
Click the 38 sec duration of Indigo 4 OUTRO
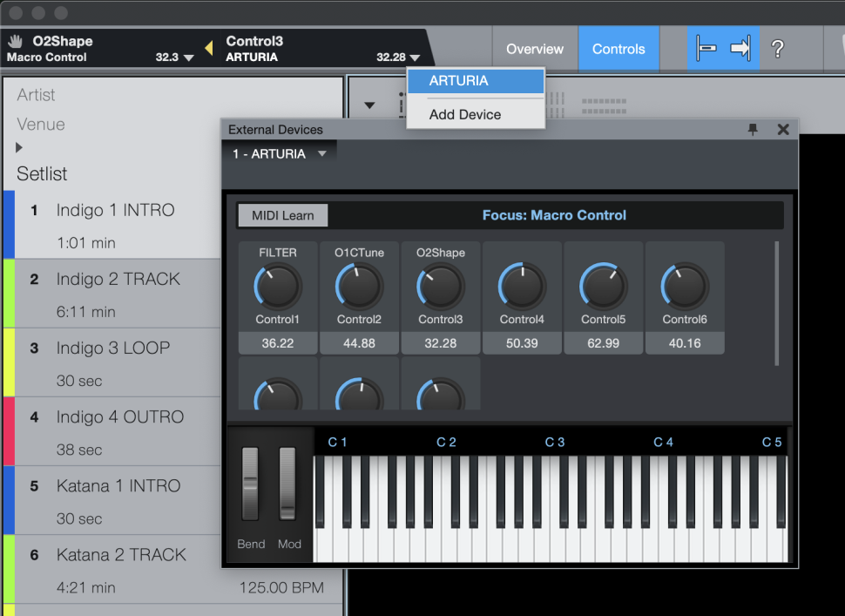click(x=79, y=450)
